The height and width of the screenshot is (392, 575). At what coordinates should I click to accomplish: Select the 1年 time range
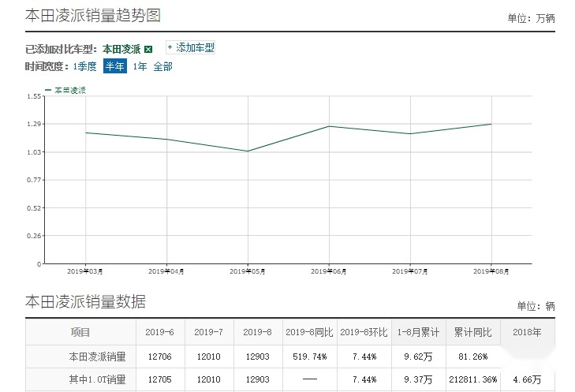(x=140, y=67)
